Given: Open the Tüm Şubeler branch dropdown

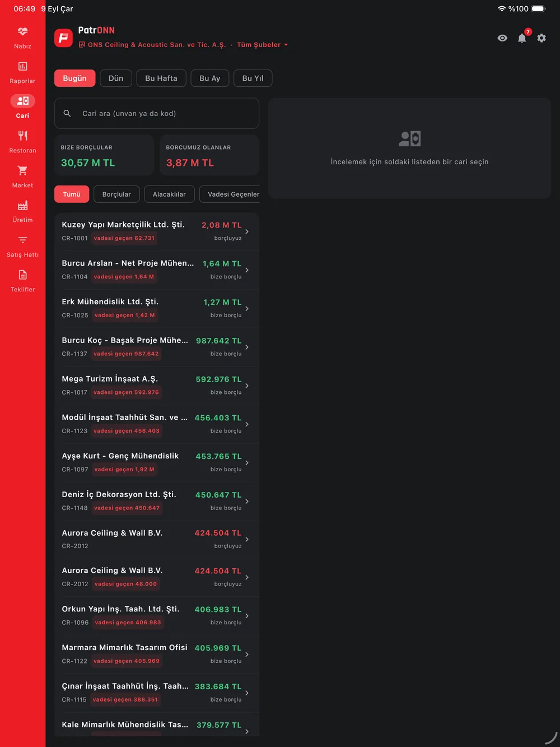Looking at the screenshot, I should (262, 45).
